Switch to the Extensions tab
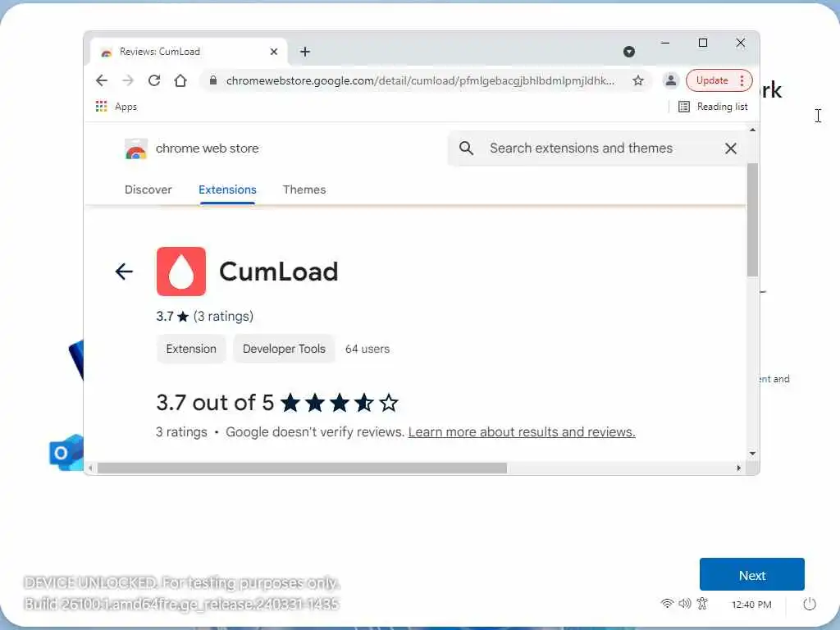Screen dimensions: 840x630 227,189
